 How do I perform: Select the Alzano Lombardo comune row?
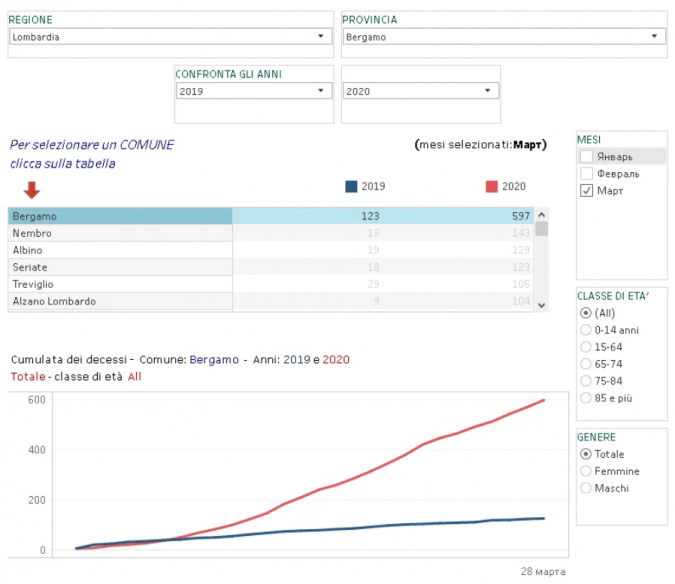tap(120, 301)
